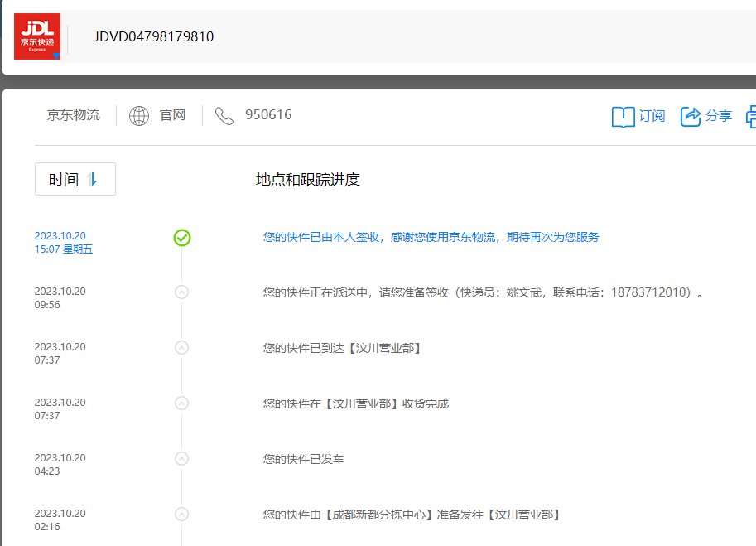The image size is (756, 546).
Task: Click the 2023.10.20 02:16 timestamp
Action: [x=60, y=520]
